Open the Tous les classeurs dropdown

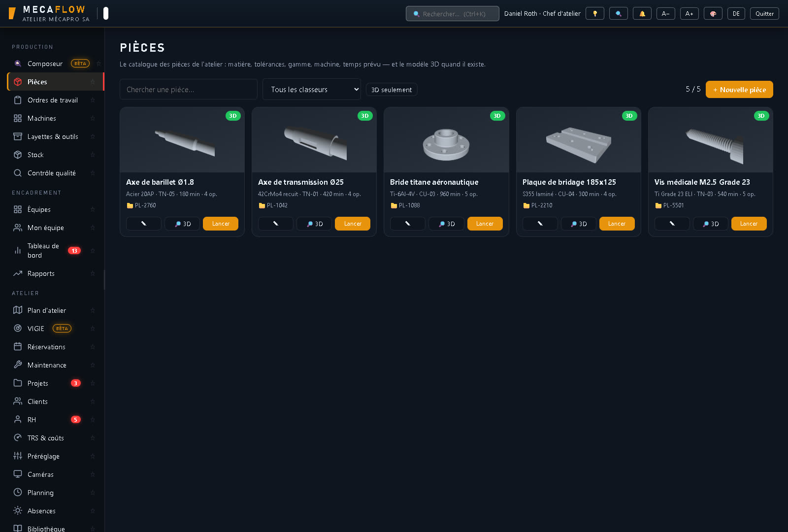[312, 89]
